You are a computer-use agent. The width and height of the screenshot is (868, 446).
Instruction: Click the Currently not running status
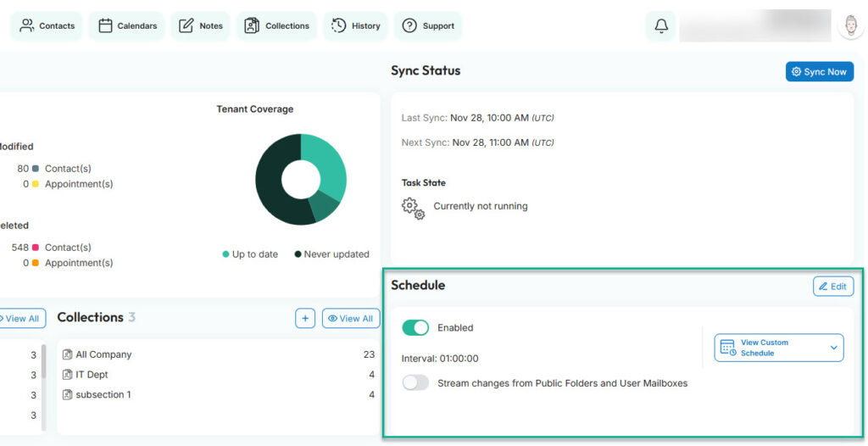[x=481, y=206]
